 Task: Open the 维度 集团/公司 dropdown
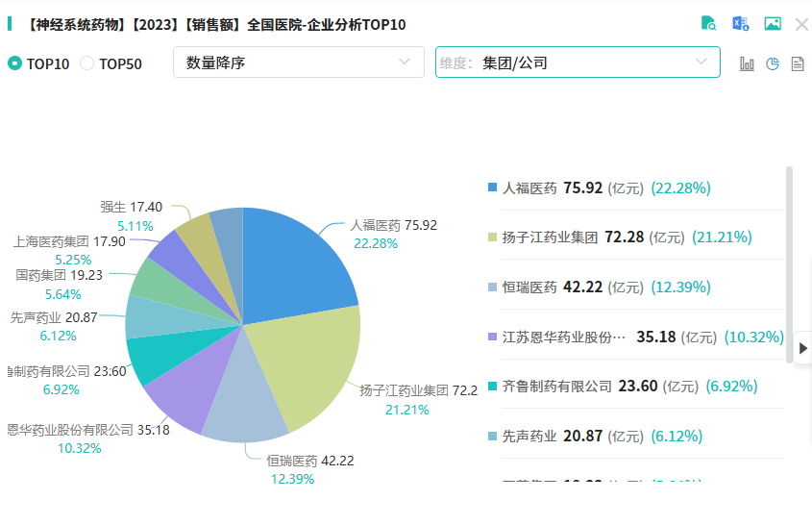pyautogui.click(x=578, y=62)
